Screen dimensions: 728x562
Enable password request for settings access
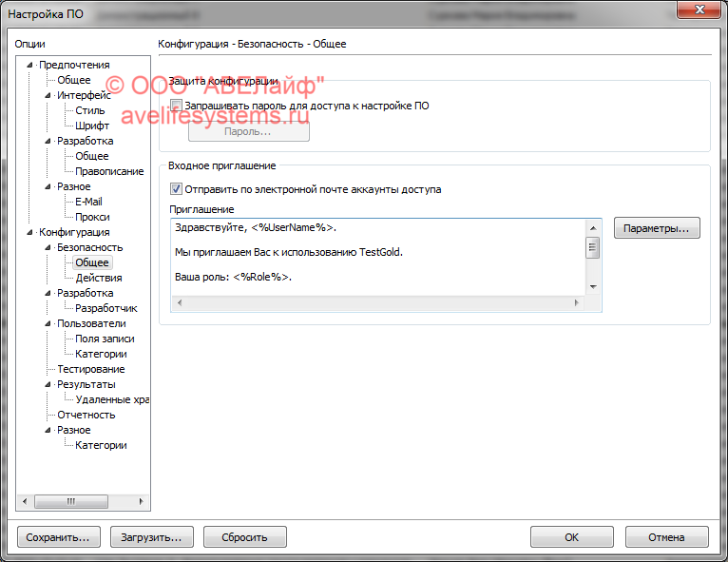click(176, 106)
